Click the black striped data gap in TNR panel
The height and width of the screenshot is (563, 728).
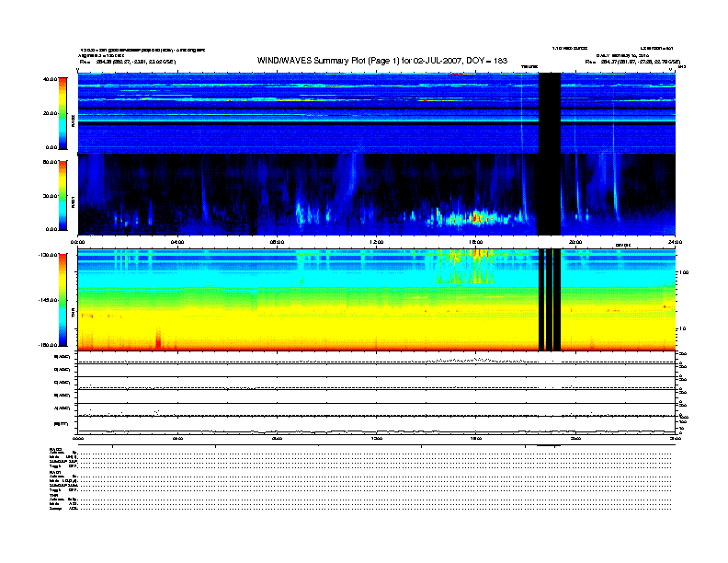[x=550, y=300]
